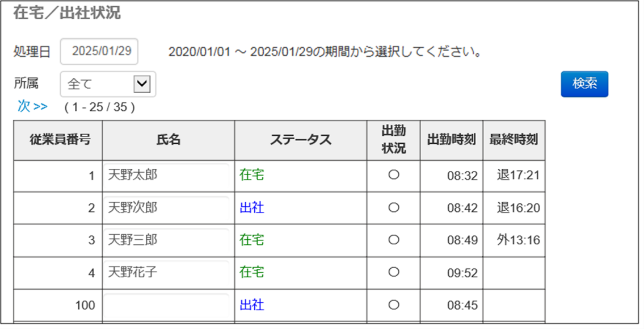Screen dimensions: 644x329
Task: Open the 所属 dropdown menu
Action: [108, 84]
